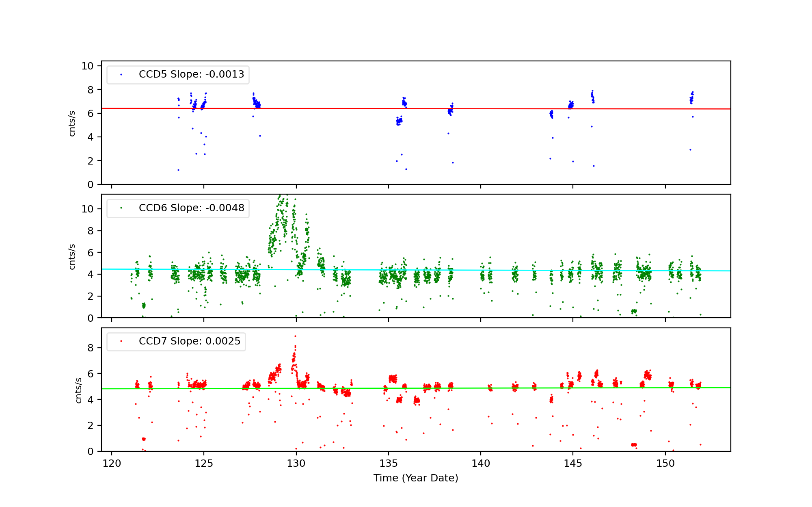Click x-axis tick label 145
The width and height of the screenshot is (812, 507).
[573, 464]
